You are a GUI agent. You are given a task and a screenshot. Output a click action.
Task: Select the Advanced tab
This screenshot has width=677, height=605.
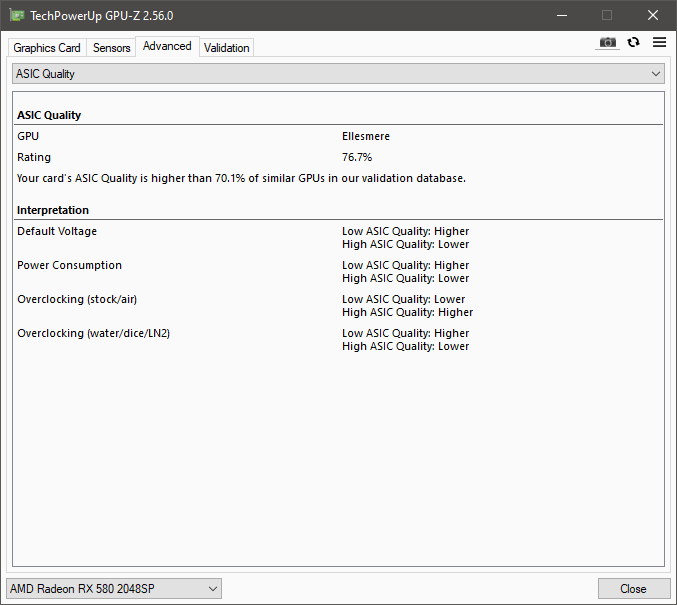(x=167, y=46)
